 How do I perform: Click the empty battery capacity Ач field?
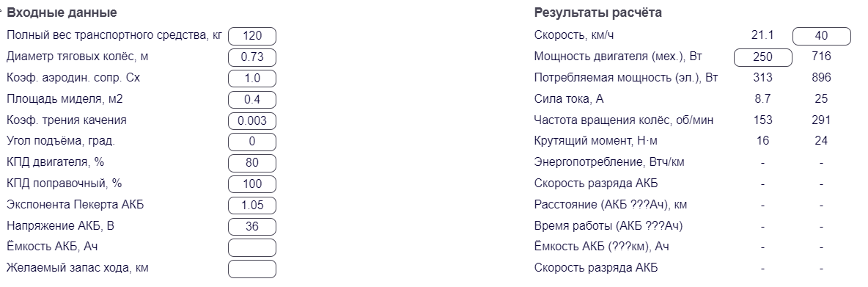tap(252, 247)
